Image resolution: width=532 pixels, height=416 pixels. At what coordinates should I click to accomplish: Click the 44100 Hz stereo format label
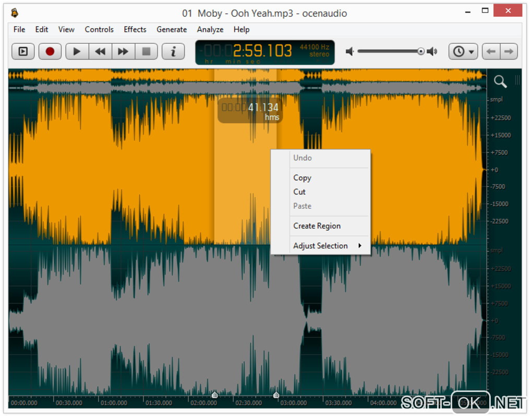click(x=315, y=51)
